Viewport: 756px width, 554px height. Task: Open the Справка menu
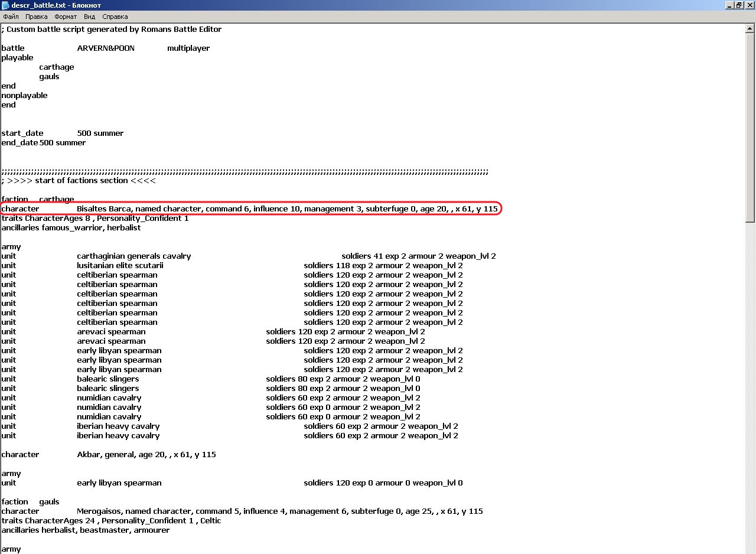point(115,17)
